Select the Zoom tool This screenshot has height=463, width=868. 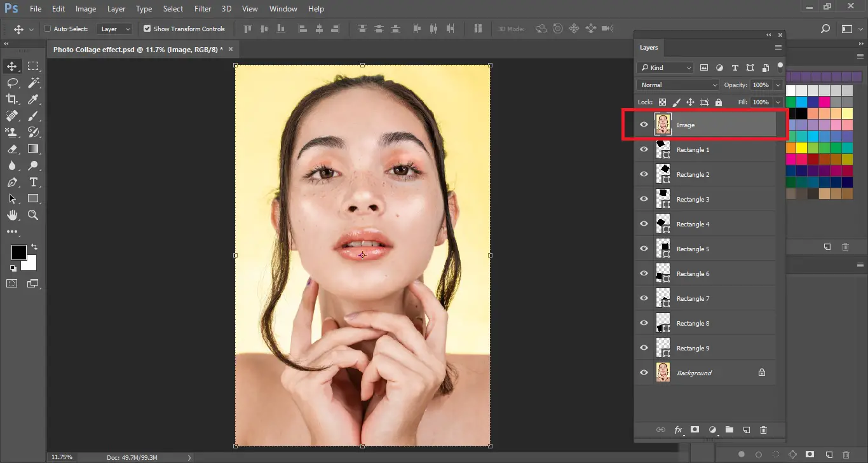pos(34,215)
